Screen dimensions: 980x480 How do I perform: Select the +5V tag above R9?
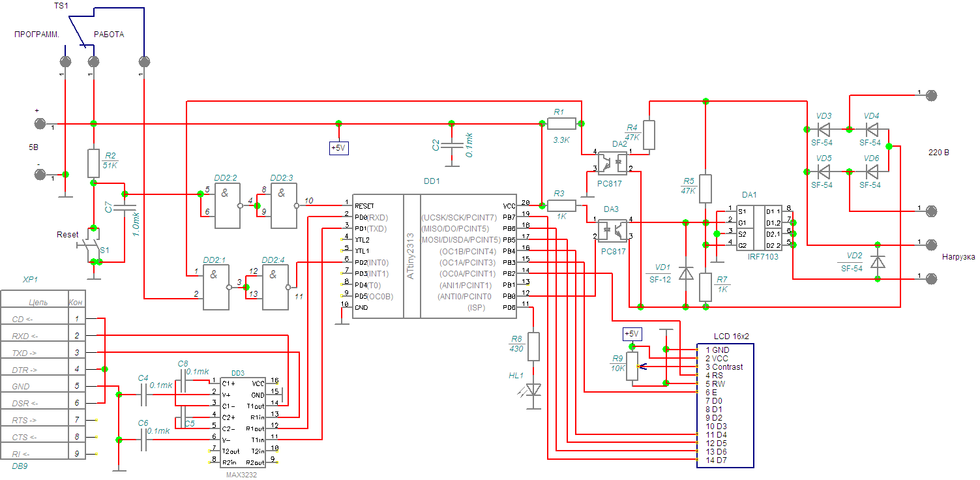(632, 334)
